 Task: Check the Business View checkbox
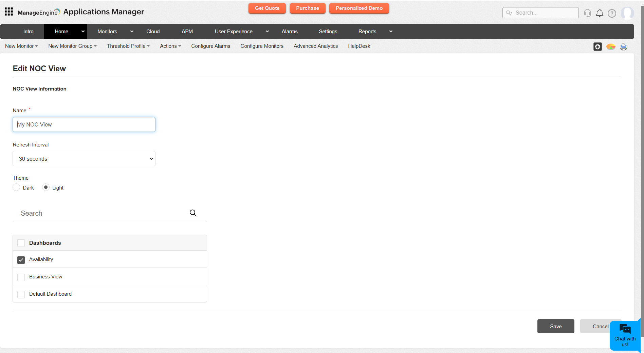pos(21,277)
